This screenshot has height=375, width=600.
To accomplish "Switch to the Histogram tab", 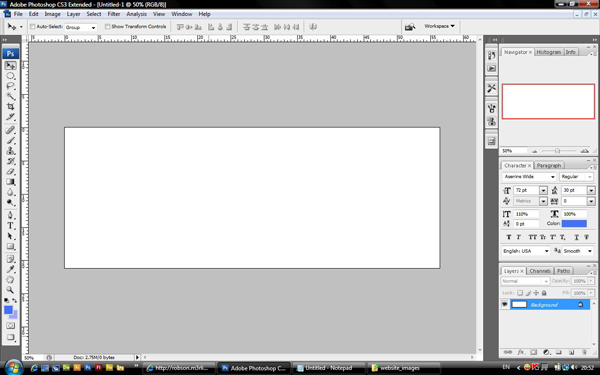I will [548, 52].
